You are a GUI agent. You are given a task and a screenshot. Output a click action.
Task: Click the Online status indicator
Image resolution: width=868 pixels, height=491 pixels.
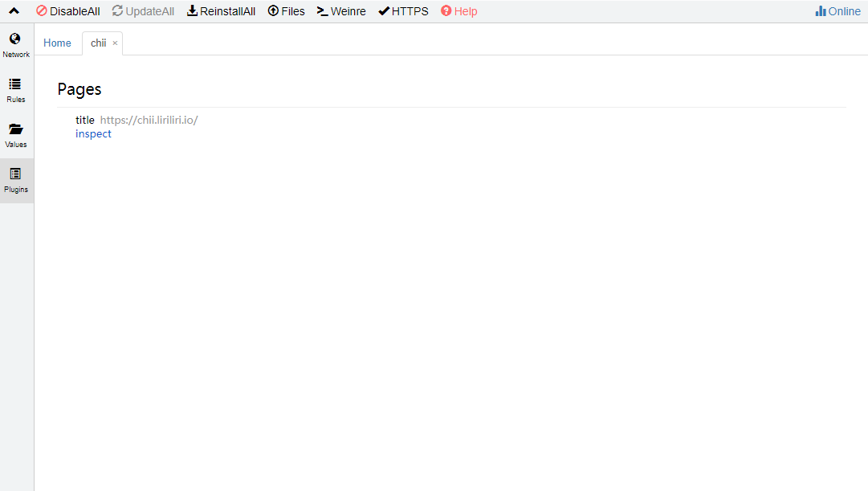[x=837, y=11]
